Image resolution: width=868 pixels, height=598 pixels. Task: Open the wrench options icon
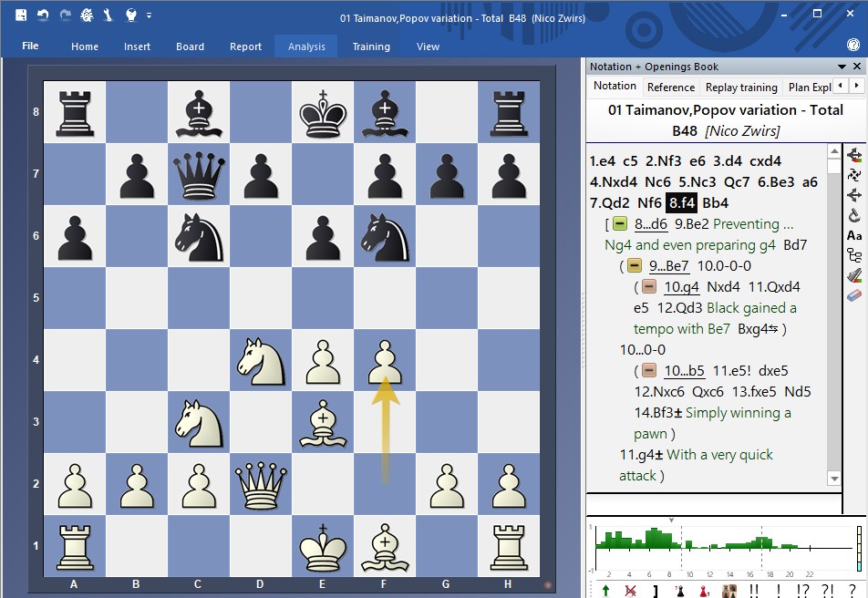pos(108,15)
